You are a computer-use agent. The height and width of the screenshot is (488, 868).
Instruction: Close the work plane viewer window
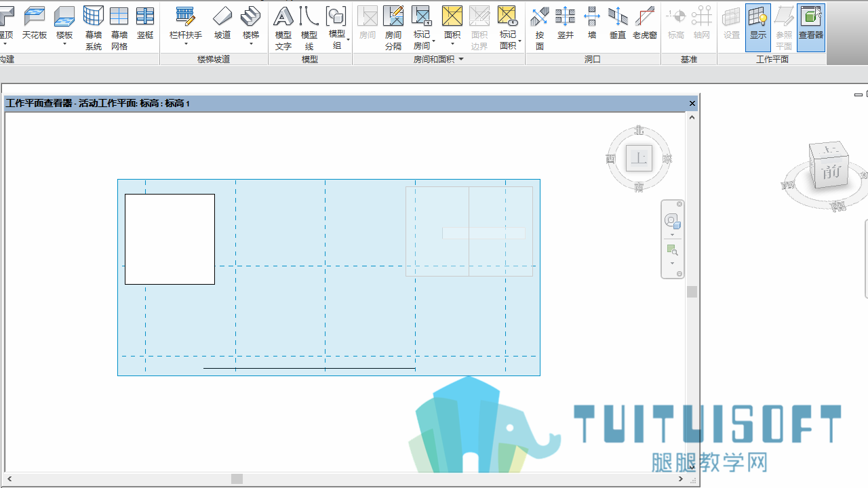pos(692,104)
